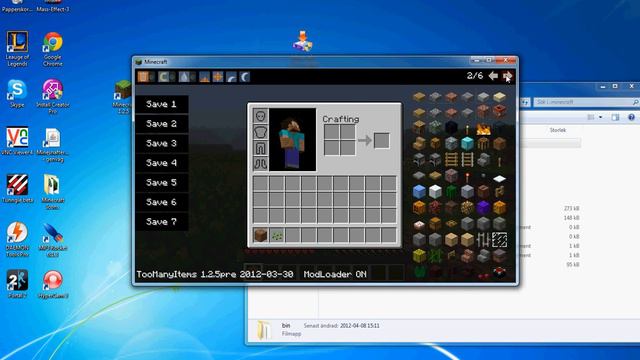Pick the jack-o-lantern block
The height and width of the screenshot is (360, 640).
click(499, 207)
